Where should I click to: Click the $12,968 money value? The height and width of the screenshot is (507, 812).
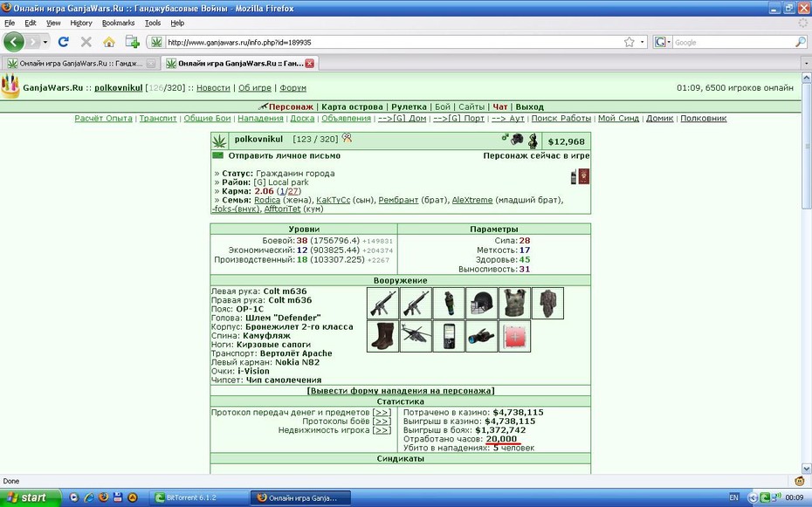tap(566, 141)
